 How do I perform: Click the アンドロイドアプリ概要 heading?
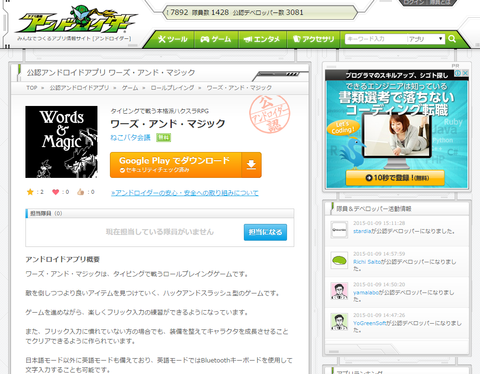(x=63, y=259)
